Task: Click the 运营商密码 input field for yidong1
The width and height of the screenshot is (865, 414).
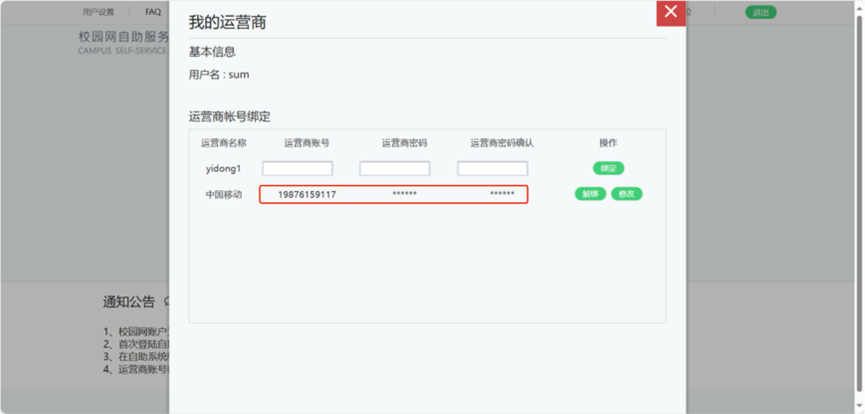Action: (394, 169)
